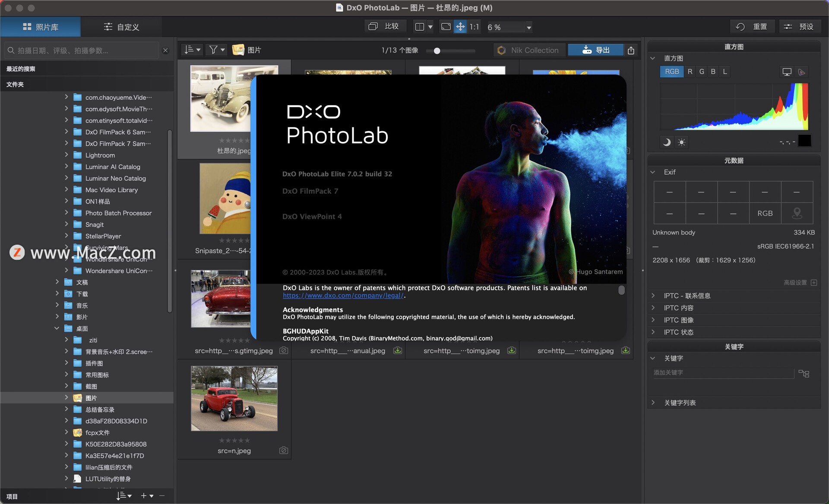Select the G histogram channel
The width and height of the screenshot is (829, 504).
coord(702,72)
